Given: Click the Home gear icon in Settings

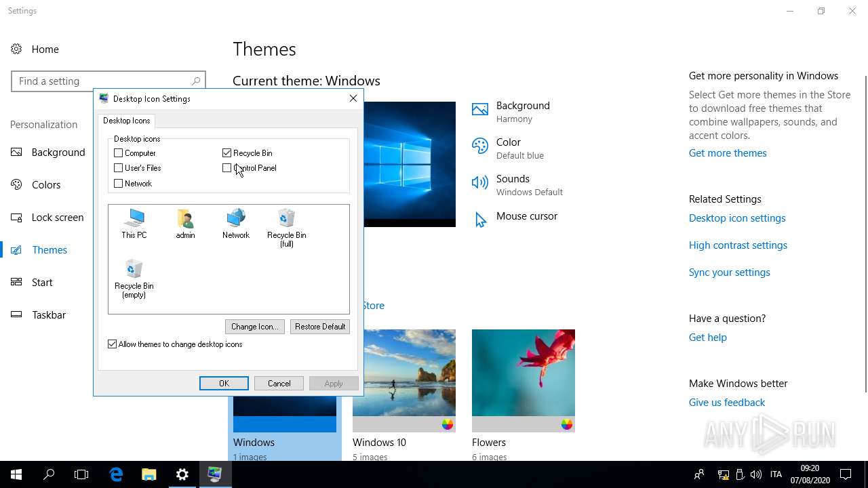Looking at the screenshot, I should click(x=16, y=49).
